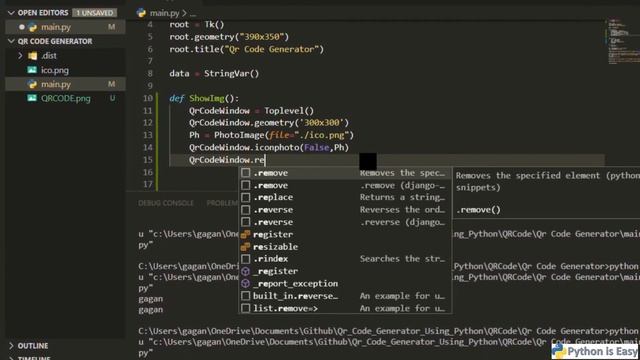Choose first .remove suggestion
The width and height of the screenshot is (640, 360).
point(345,173)
